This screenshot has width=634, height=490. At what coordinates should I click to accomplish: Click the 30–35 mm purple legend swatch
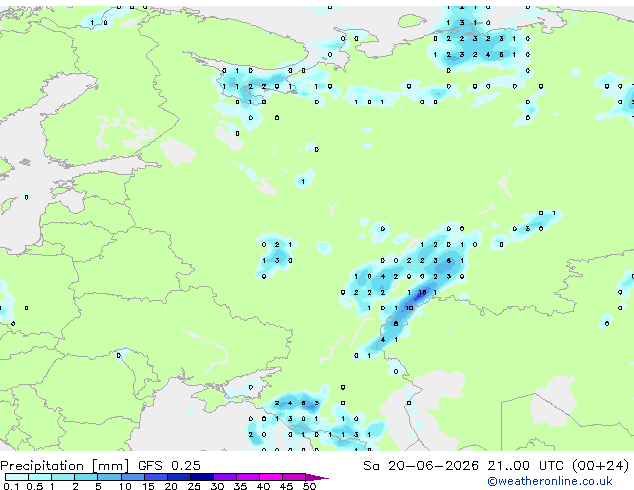click(x=224, y=477)
